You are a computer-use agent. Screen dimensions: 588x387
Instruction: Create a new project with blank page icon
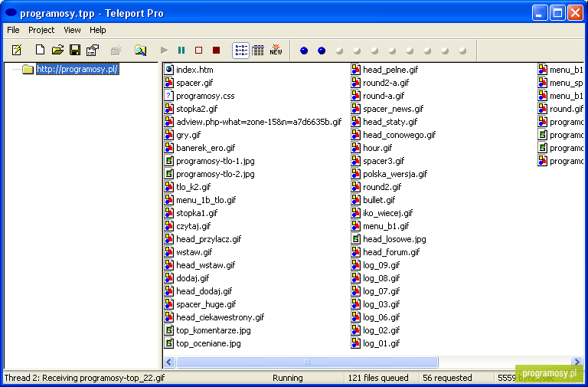(x=40, y=50)
